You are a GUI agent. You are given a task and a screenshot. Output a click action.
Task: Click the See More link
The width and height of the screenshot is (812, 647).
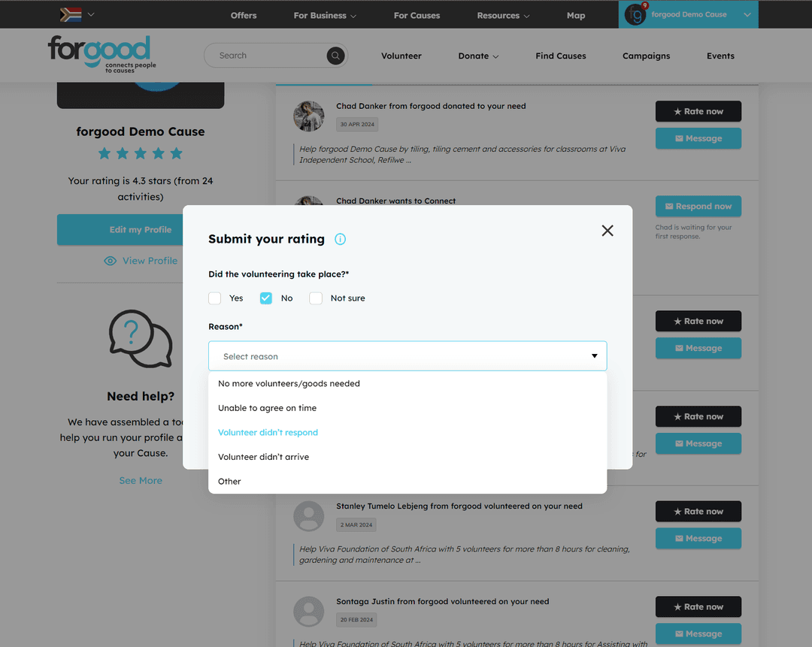(141, 480)
